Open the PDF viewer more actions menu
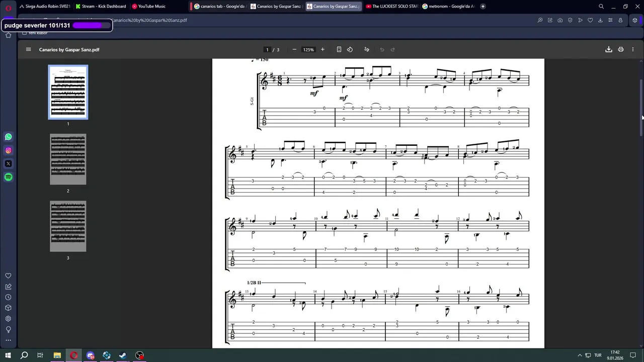Screen dimensions: 644x362 coord(633,49)
